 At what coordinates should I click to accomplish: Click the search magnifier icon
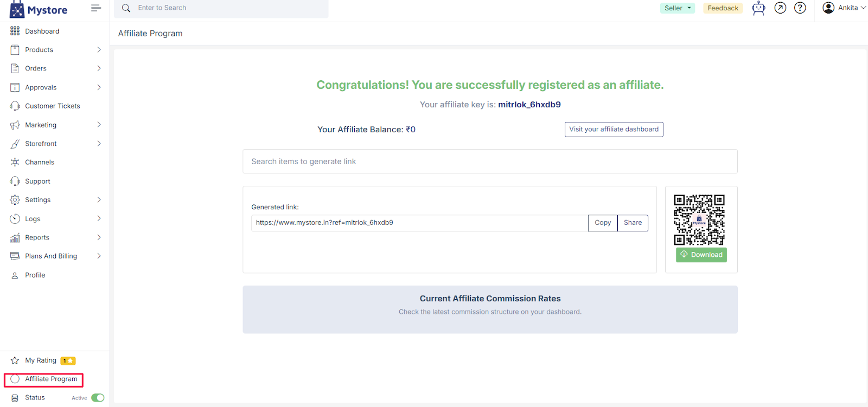126,8
